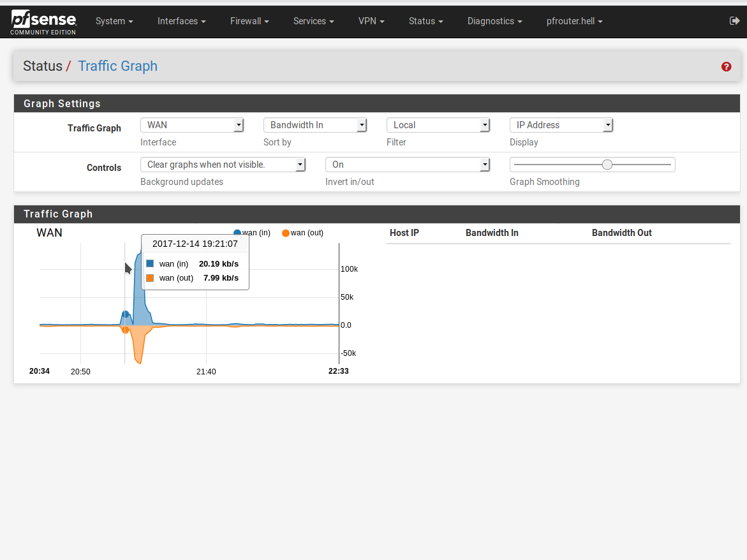Viewport: 747px width, 560px height.
Task: Open the red help question-mark icon
Action: 726,66
